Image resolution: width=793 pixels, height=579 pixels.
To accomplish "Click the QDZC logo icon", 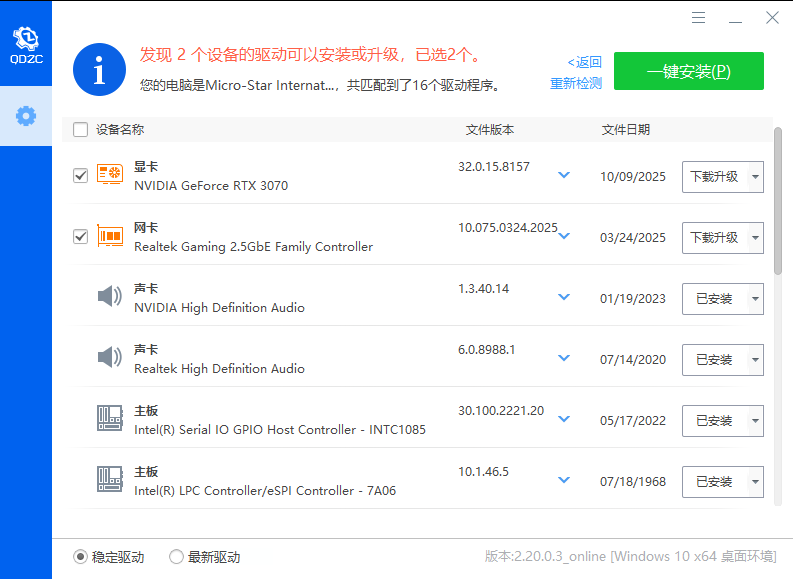I will (x=25, y=38).
